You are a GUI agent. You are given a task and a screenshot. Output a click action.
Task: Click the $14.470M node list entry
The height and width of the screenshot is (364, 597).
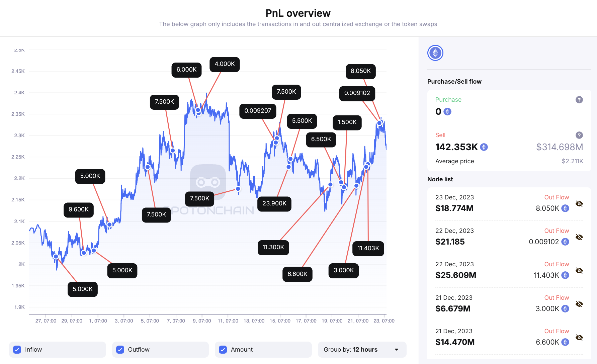point(455,342)
